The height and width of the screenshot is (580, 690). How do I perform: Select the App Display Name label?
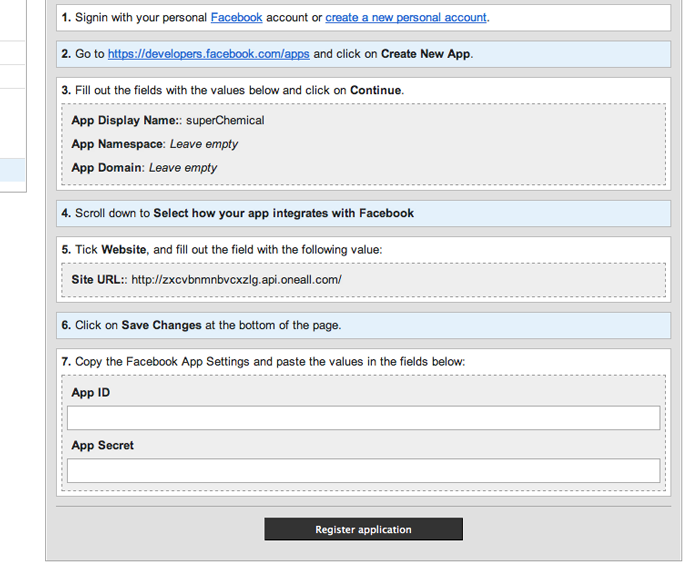(x=125, y=120)
